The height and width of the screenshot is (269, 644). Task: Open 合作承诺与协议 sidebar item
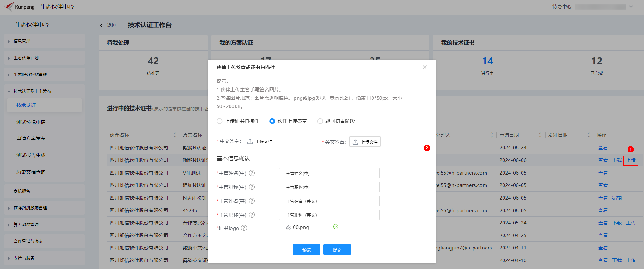(45, 241)
